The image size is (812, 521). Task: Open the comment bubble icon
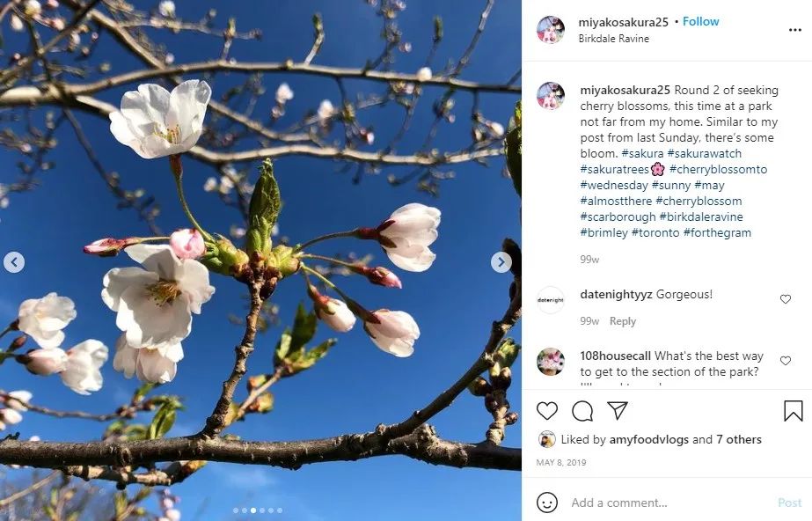point(582,411)
